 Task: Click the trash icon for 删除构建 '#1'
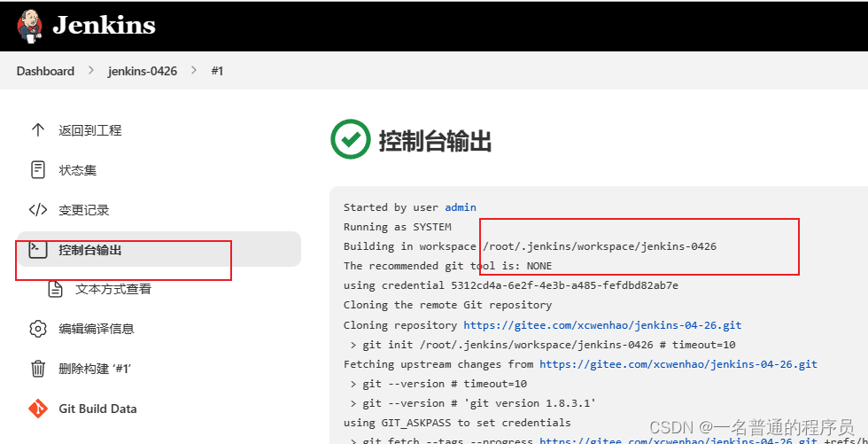click(x=37, y=369)
